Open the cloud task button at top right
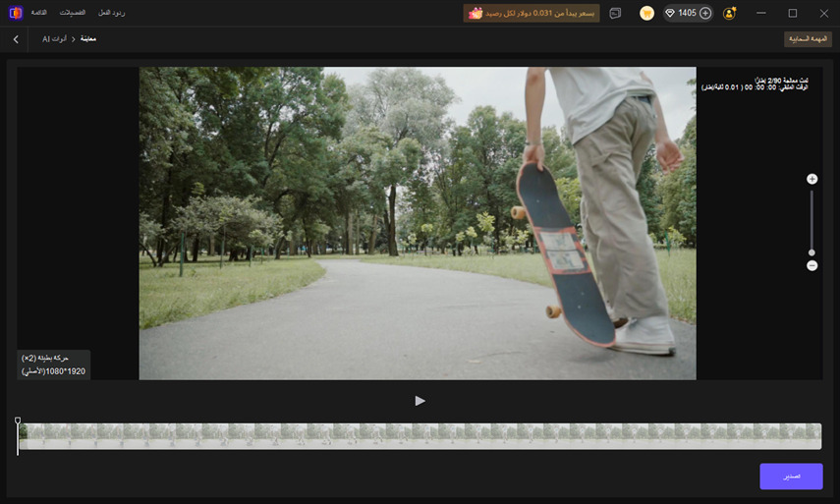The width and height of the screenshot is (840, 504). coord(808,39)
